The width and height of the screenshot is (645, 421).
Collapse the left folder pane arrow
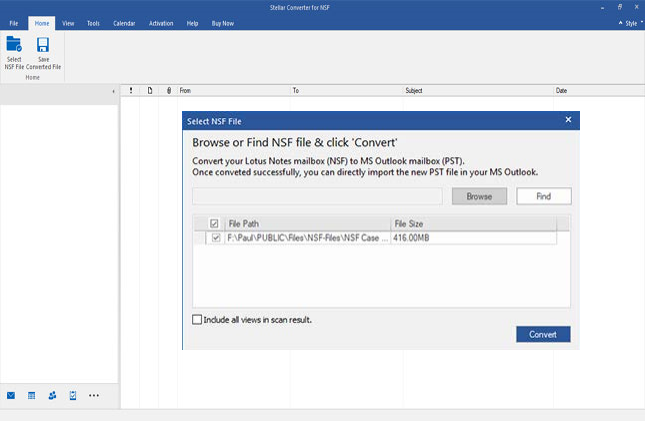click(x=113, y=91)
